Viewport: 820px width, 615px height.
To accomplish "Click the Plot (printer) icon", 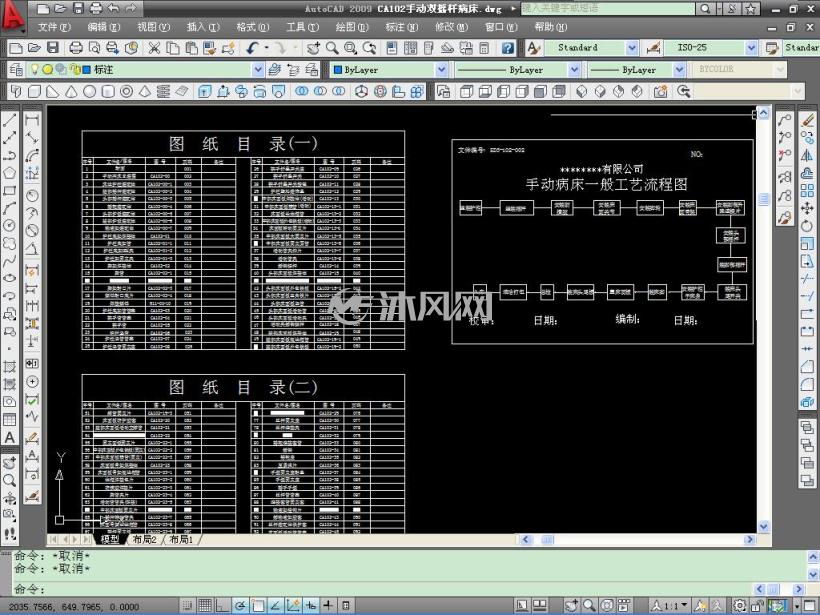I will (x=76, y=48).
